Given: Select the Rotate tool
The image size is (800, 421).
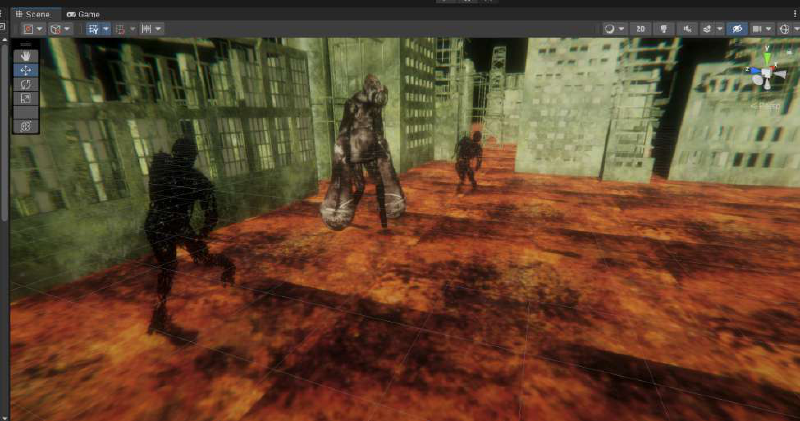Looking at the screenshot, I should pos(26,84).
